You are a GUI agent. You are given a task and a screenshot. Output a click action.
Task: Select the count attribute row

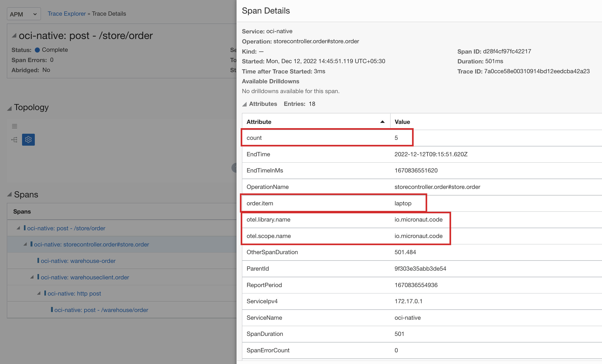click(x=422, y=138)
